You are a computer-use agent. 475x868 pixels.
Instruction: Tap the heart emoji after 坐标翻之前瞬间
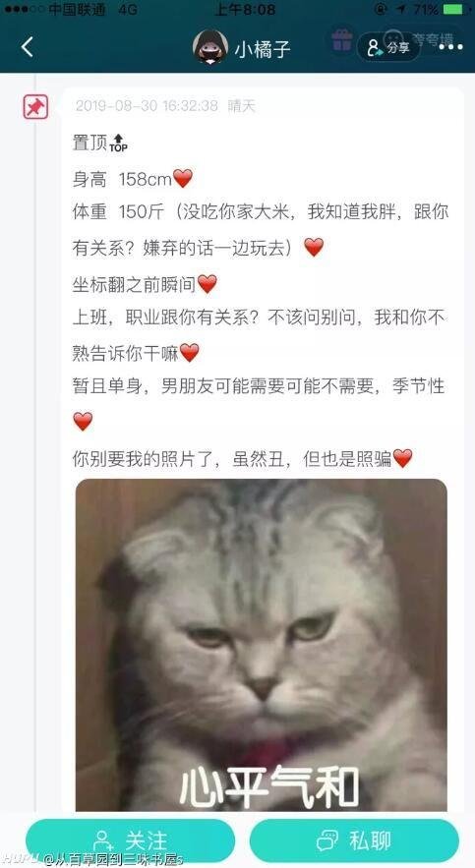(208, 284)
